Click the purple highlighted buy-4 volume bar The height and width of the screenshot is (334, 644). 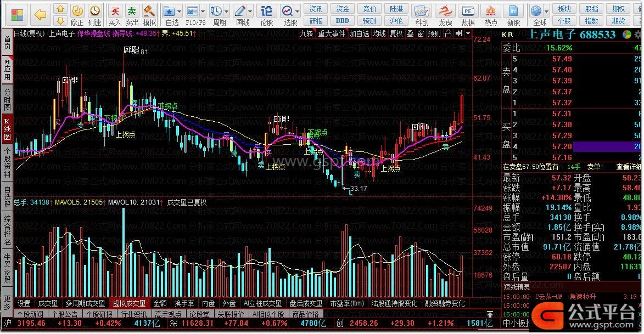point(607,146)
